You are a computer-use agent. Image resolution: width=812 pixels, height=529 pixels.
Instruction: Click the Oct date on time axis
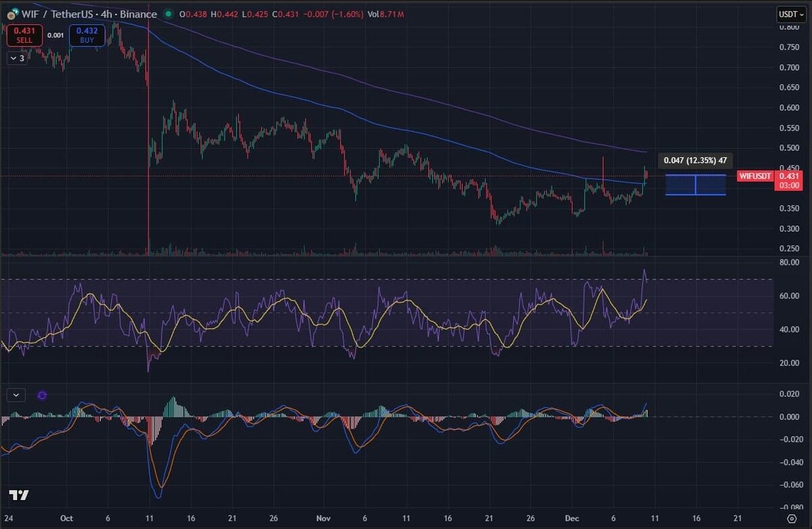pyautogui.click(x=68, y=518)
